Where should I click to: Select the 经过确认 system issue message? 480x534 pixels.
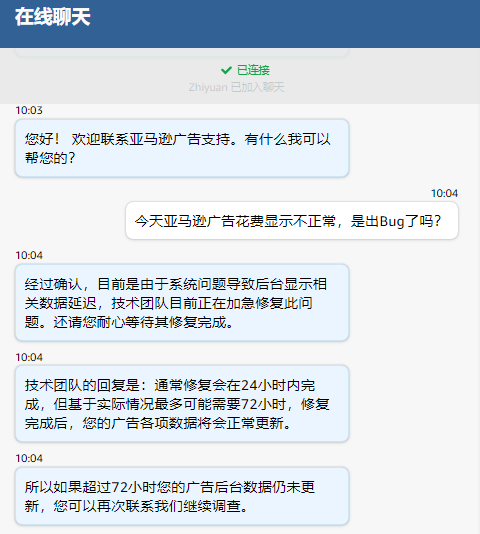pyautogui.click(x=182, y=302)
